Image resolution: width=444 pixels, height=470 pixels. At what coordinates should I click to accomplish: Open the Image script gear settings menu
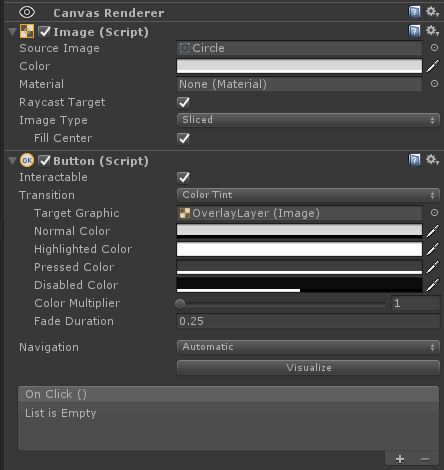(433, 31)
